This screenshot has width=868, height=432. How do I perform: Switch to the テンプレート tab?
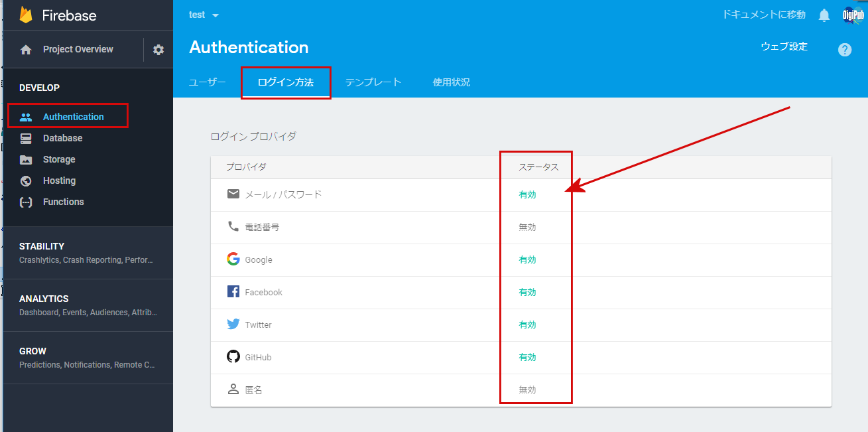[x=373, y=82]
